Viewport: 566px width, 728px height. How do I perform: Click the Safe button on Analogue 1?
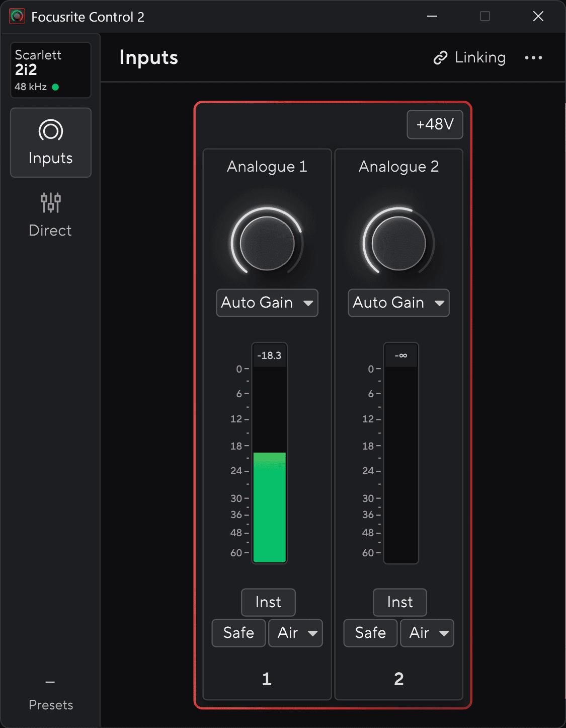coord(238,633)
